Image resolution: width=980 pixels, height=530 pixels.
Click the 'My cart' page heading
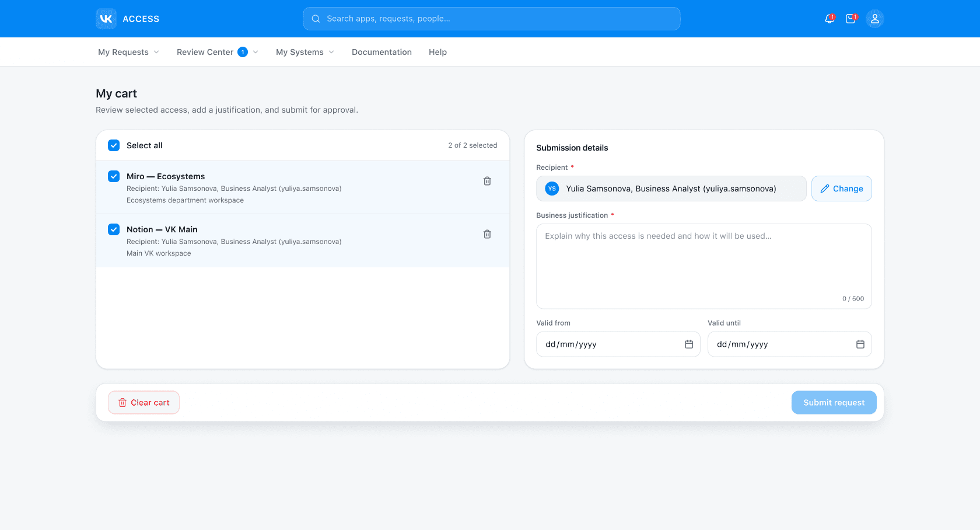pos(116,93)
